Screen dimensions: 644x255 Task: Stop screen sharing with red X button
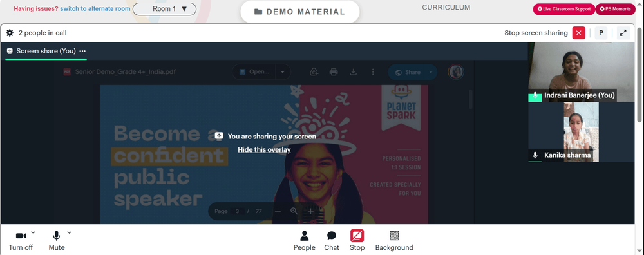pyautogui.click(x=579, y=33)
